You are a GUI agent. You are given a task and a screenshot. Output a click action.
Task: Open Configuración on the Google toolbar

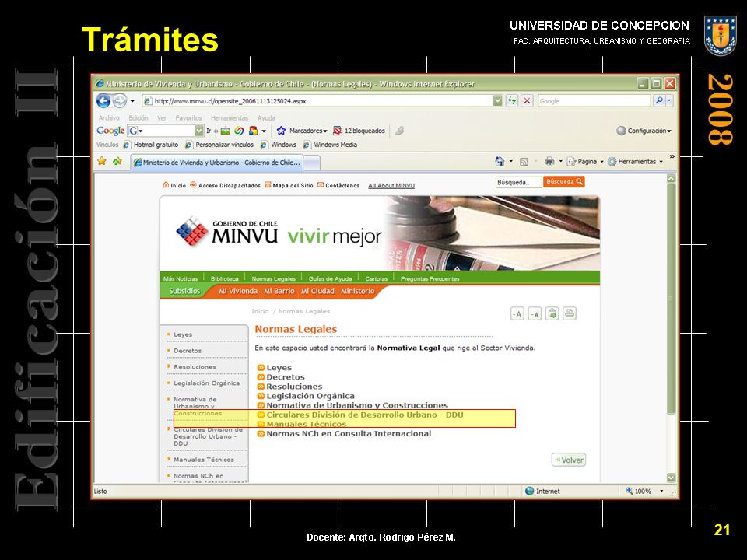644,131
